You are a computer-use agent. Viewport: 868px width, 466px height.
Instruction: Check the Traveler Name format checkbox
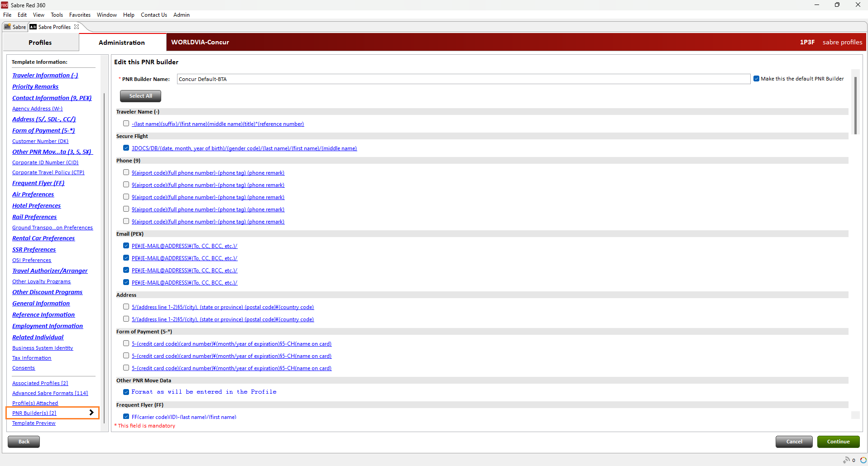pos(126,124)
